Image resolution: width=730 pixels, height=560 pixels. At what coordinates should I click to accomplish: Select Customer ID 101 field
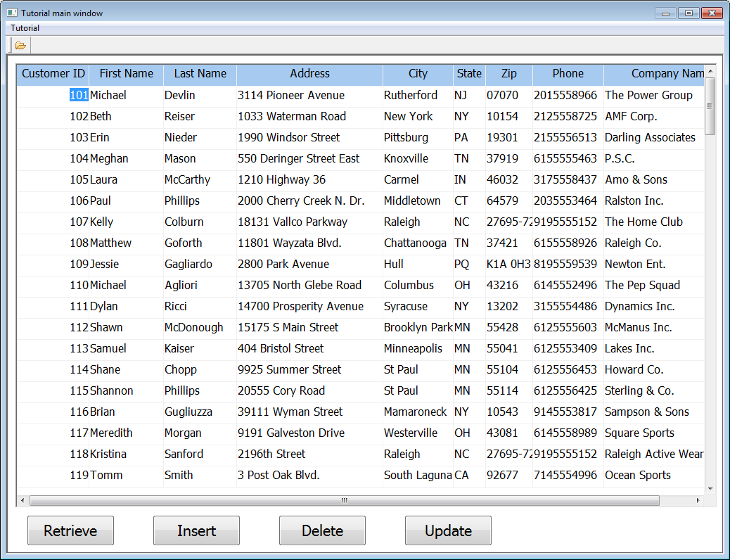(78, 95)
